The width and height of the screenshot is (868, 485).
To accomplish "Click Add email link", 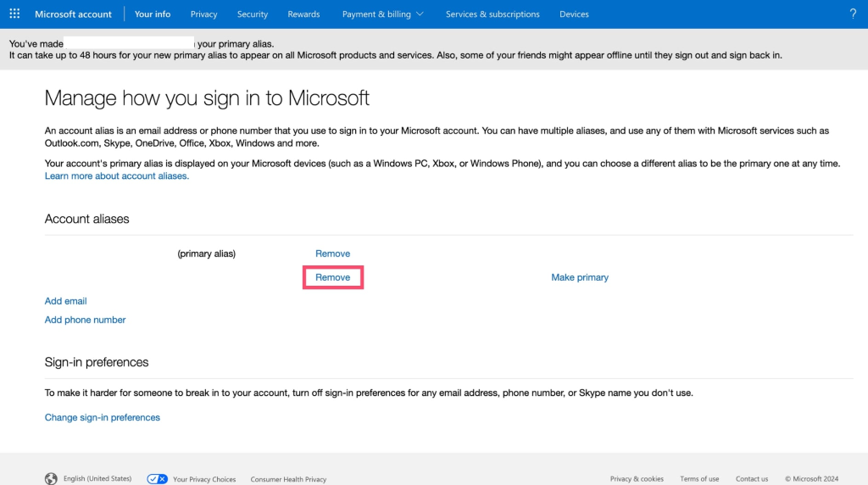I will tap(65, 301).
